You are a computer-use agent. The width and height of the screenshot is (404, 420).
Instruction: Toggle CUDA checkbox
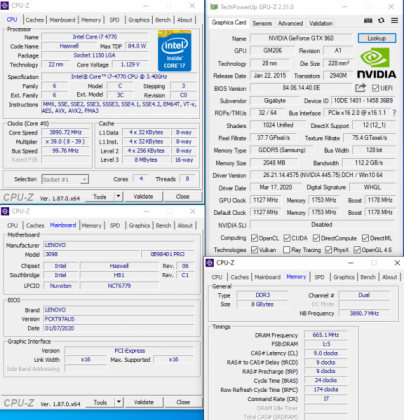coord(287,238)
